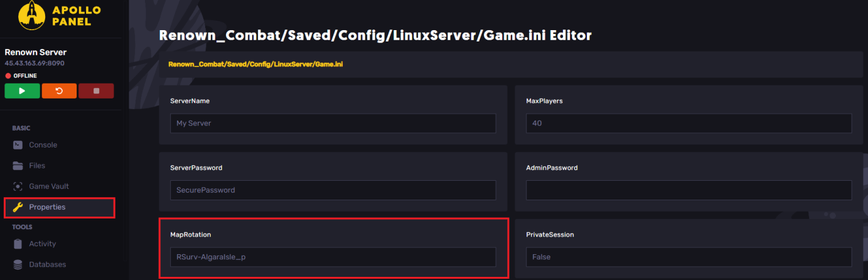Click the empty AdminPassword field

tap(689, 190)
